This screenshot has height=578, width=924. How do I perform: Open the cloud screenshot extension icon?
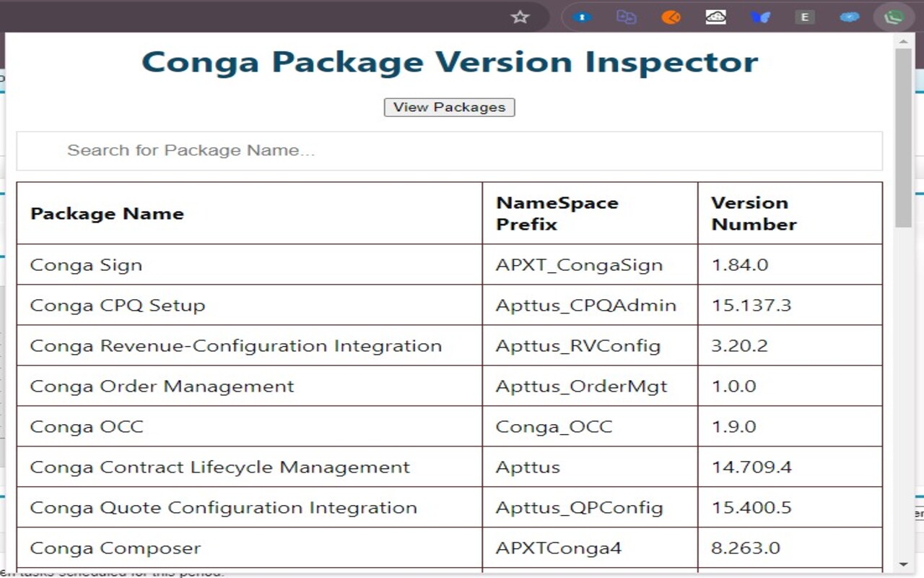click(x=715, y=17)
